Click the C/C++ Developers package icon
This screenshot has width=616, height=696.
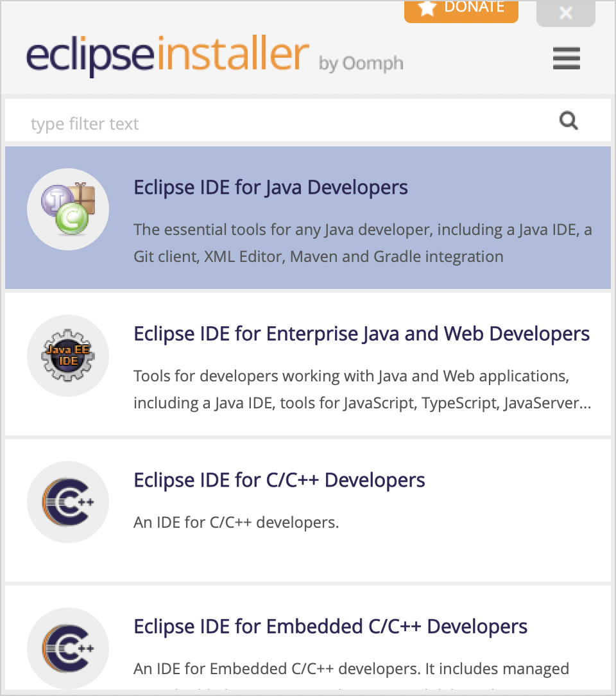click(68, 502)
